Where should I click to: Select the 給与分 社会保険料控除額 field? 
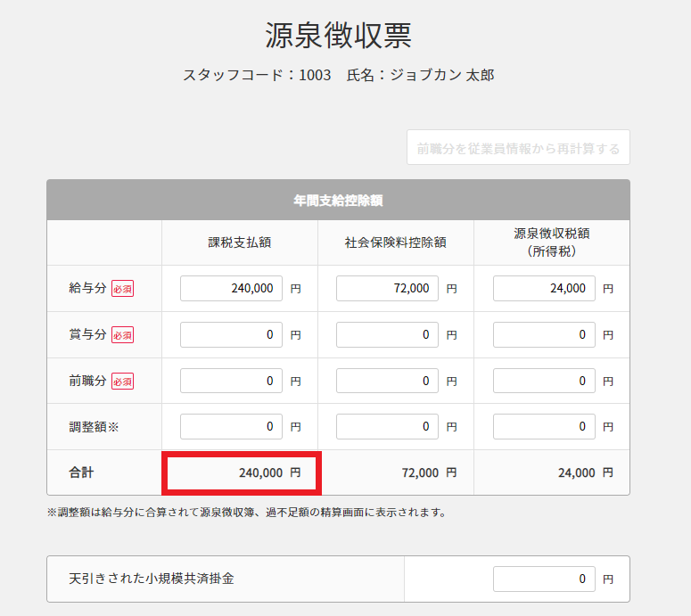click(387, 288)
